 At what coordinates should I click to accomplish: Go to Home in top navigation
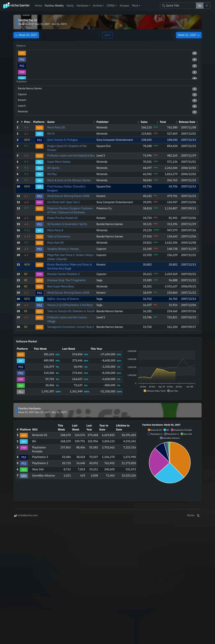[x=38, y=6]
